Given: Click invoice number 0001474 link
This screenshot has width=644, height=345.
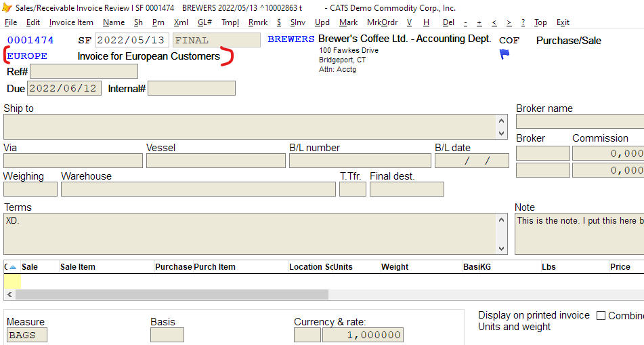Looking at the screenshot, I should [x=30, y=40].
